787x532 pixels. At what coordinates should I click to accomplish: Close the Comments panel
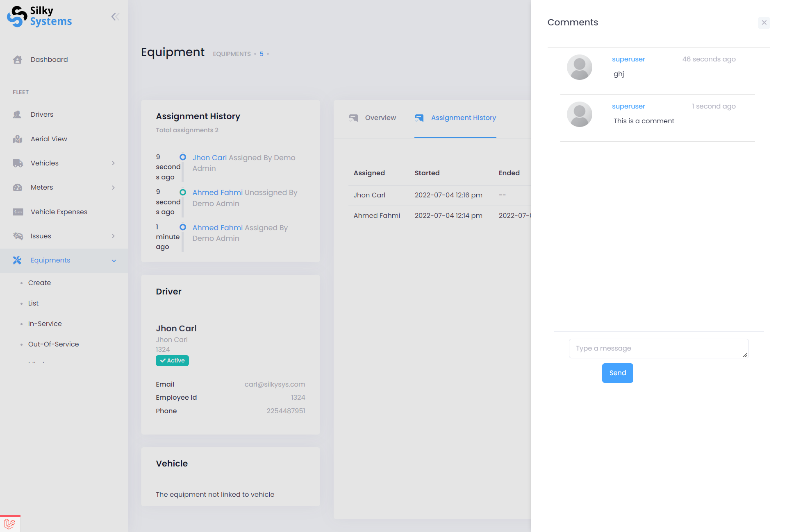click(764, 23)
